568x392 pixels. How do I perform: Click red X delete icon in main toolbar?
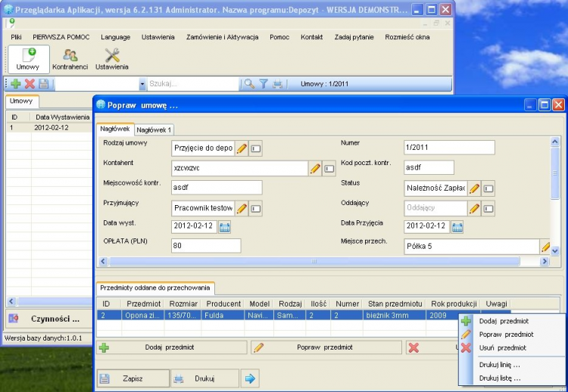[x=30, y=84]
